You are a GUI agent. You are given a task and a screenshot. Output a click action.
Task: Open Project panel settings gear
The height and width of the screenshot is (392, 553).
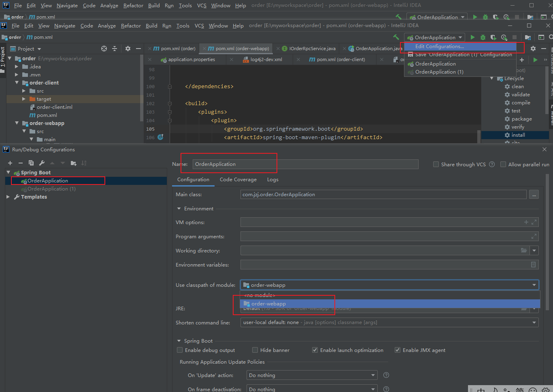click(x=128, y=49)
